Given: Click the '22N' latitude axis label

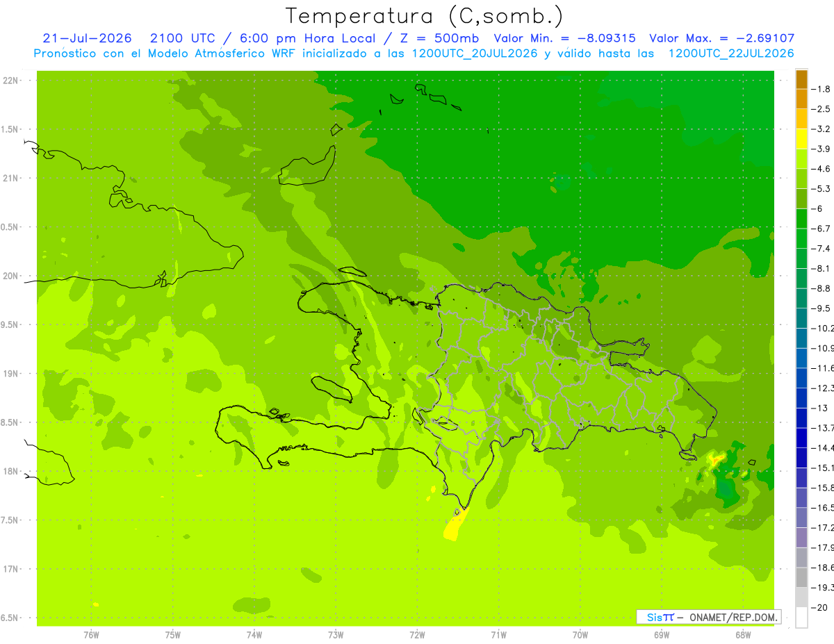Looking at the screenshot, I should point(12,80).
